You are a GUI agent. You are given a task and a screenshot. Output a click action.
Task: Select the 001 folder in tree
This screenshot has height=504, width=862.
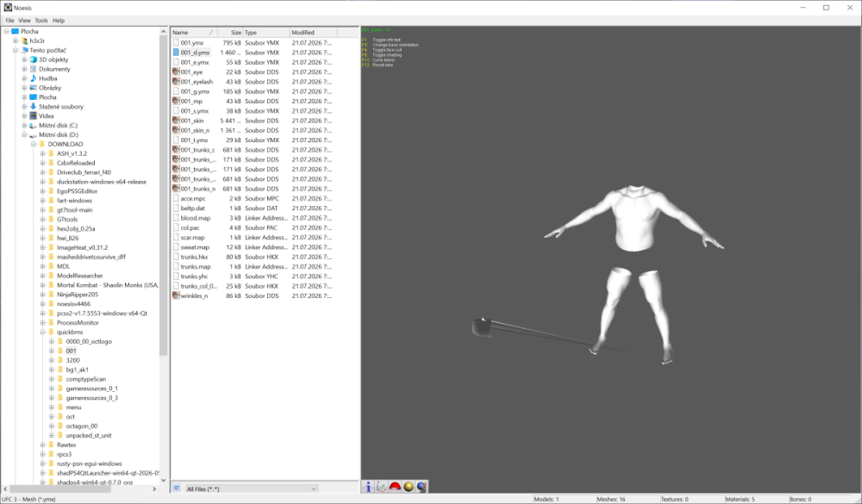[71, 351]
